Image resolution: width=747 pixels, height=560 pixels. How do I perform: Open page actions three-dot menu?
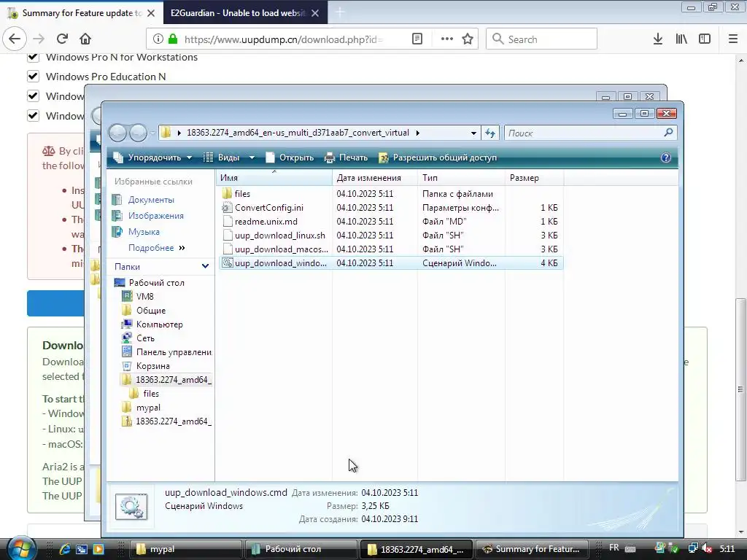click(x=447, y=39)
